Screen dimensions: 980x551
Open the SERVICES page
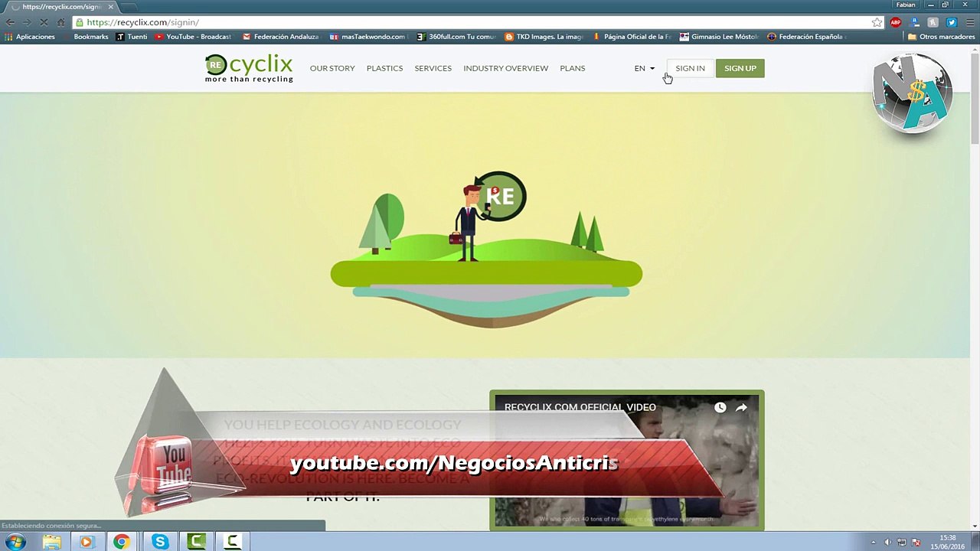[433, 68]
